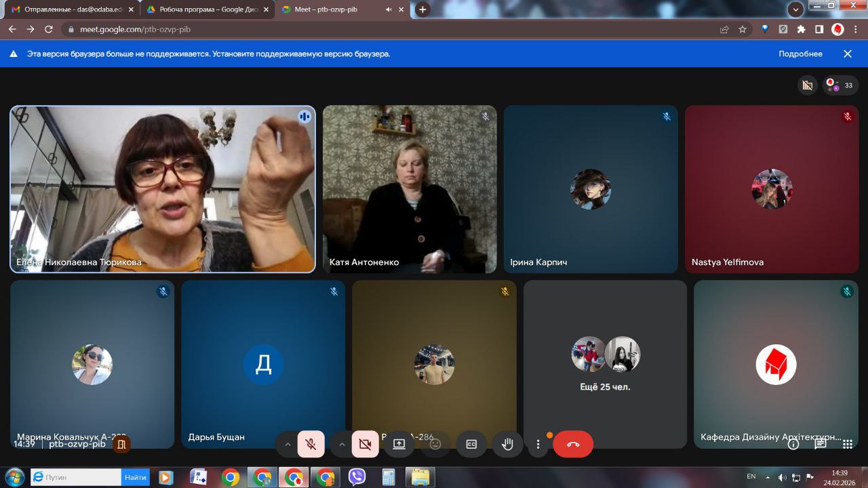Screen dimensions: 868x488
Task: Open participants list showing 33 people
Action: 840,85
